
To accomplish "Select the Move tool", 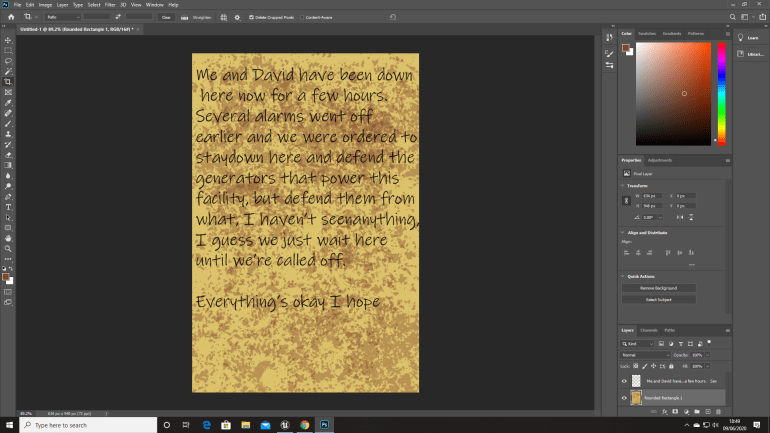I will pos(8,40).
